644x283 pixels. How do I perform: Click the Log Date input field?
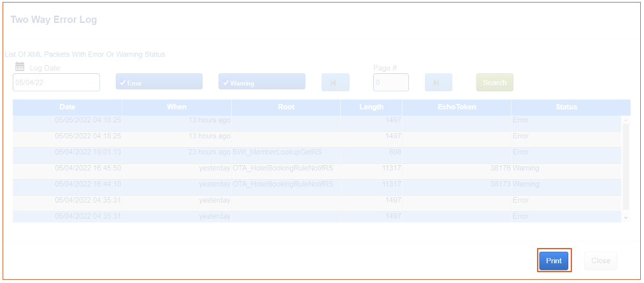tap(56, 82)
